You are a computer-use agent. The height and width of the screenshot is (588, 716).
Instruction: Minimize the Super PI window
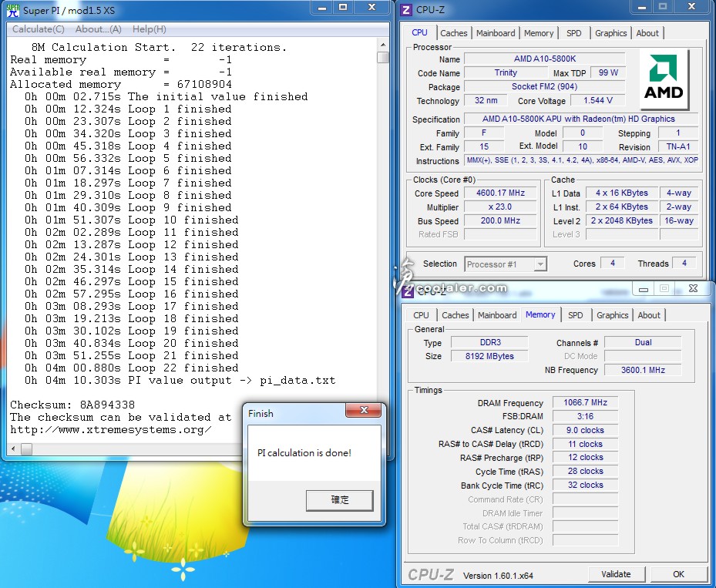[x=322, y=7]
